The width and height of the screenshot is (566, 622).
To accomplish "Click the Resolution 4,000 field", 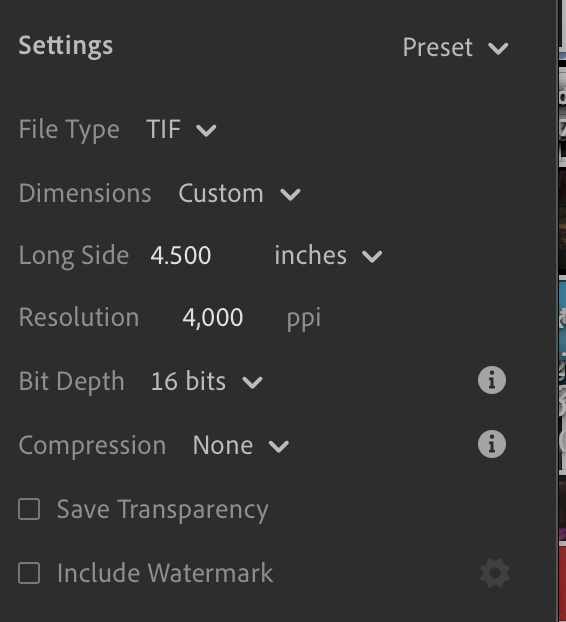I will click(213, 318).
